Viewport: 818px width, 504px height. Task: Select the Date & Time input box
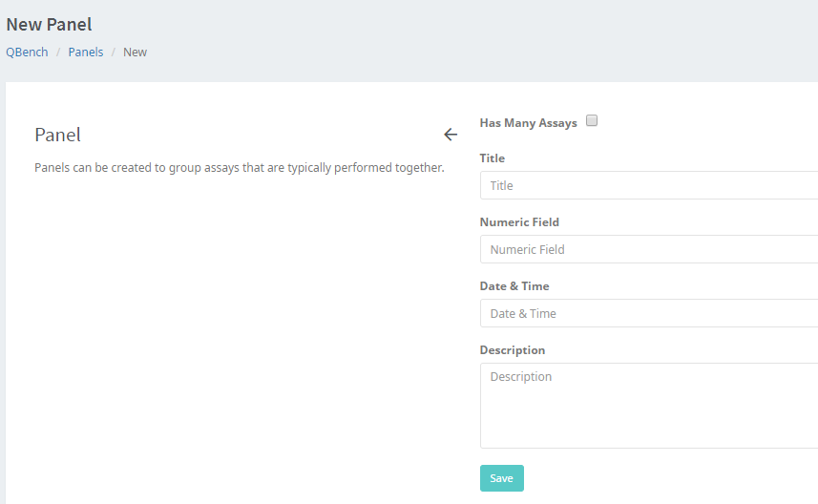point(649,313)
